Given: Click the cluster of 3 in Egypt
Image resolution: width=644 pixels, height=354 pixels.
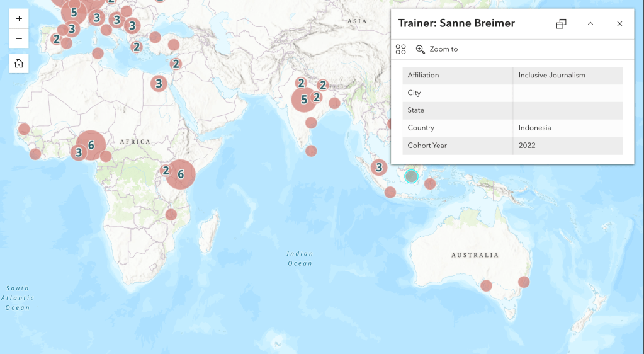Looking at the screenshot, I should pyautogui.click(x=159, y=83).
